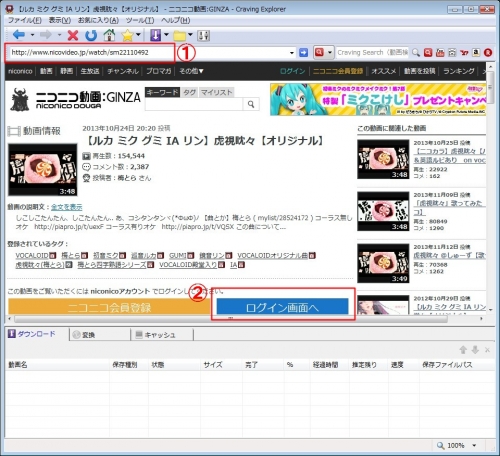This screenshot has height=456, width=500.
Task: Click the icon beside the GUMI tag
Action: 190,256
